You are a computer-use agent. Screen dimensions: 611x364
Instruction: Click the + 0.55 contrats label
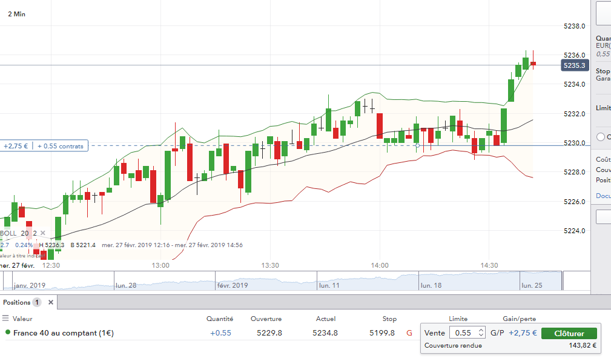[x=61, y=146]
